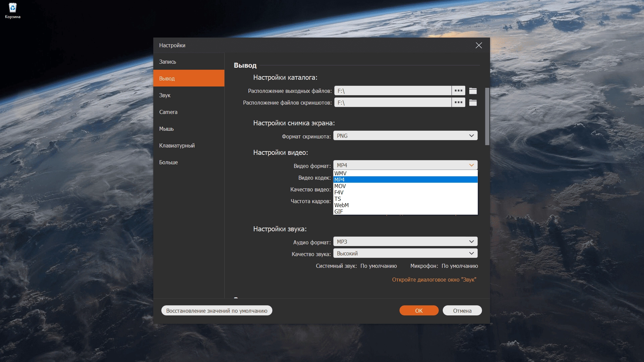
Task: Click Восстановление значений по умолчанию button
Action: (x=217, y=311)
